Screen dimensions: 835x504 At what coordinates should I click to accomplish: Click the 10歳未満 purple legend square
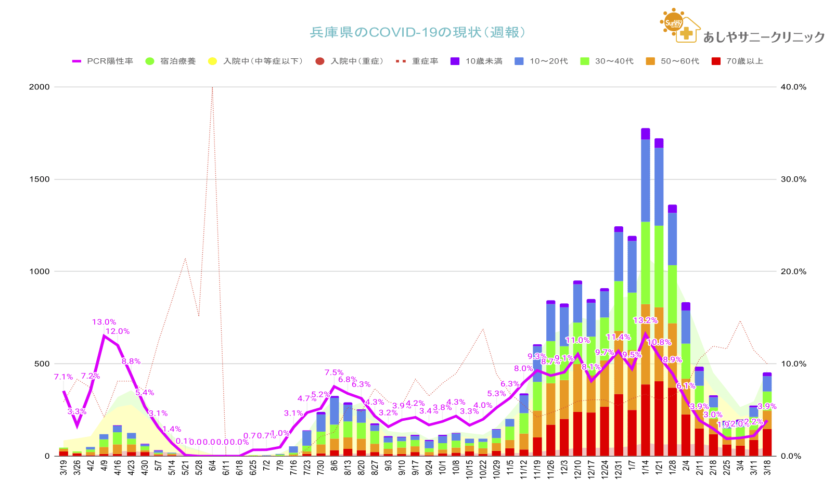click(x=455, y=61)
